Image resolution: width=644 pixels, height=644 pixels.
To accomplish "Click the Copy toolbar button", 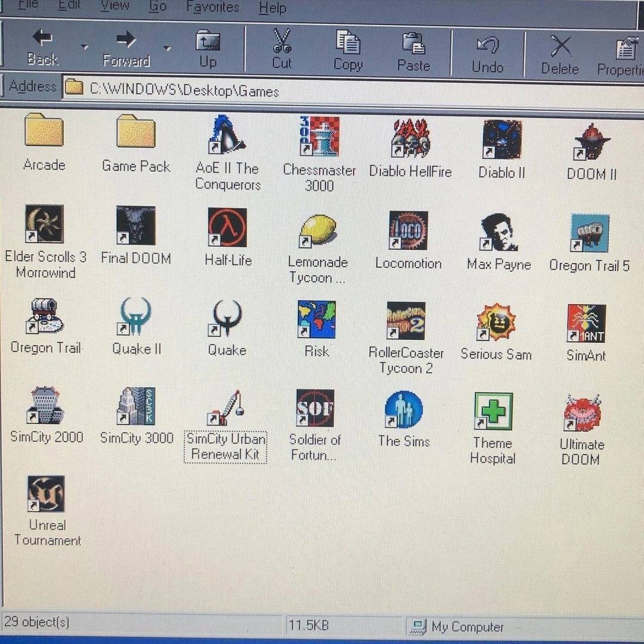I will click(348, 51).
